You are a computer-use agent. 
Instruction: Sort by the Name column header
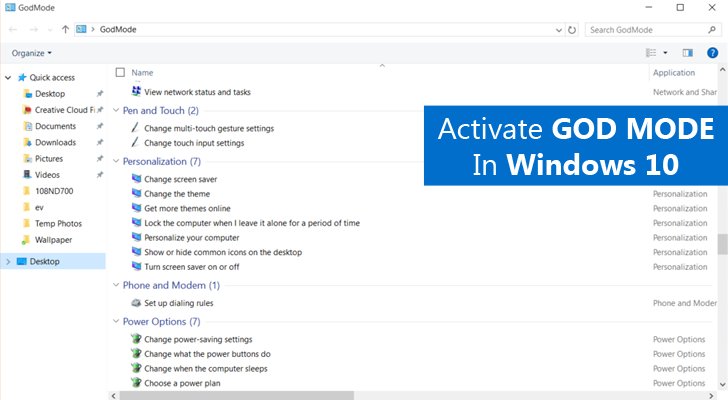click(142, 72)
